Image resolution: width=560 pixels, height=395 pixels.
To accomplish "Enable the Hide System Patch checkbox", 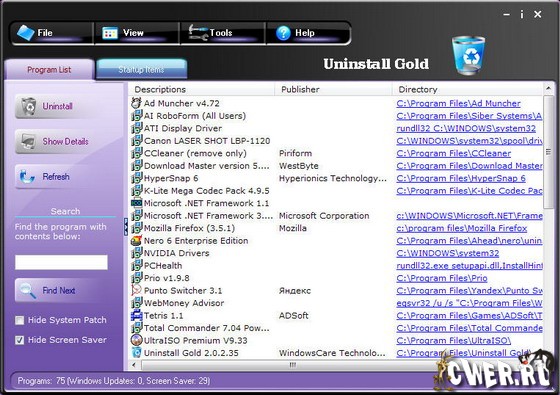I will coord(20,320).
